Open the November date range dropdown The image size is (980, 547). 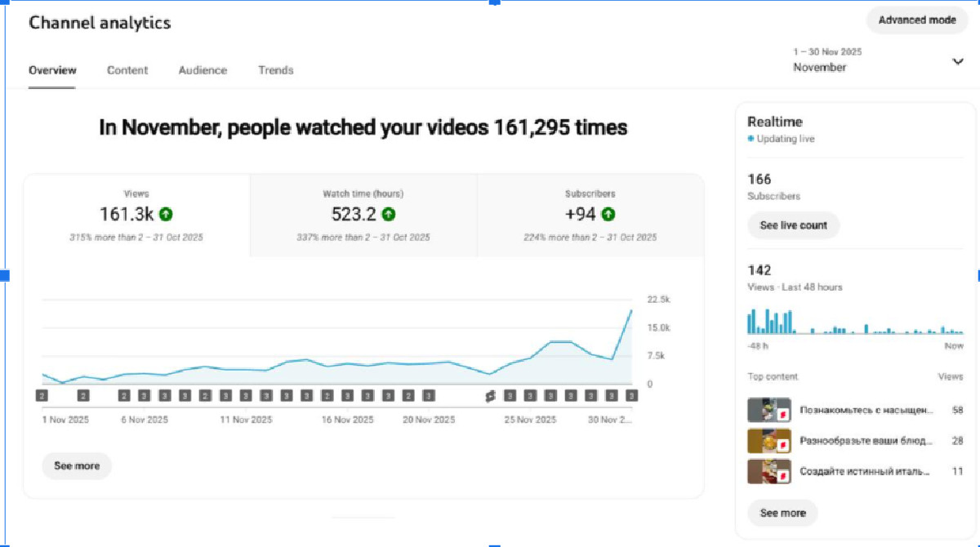(x=958, y=62)
